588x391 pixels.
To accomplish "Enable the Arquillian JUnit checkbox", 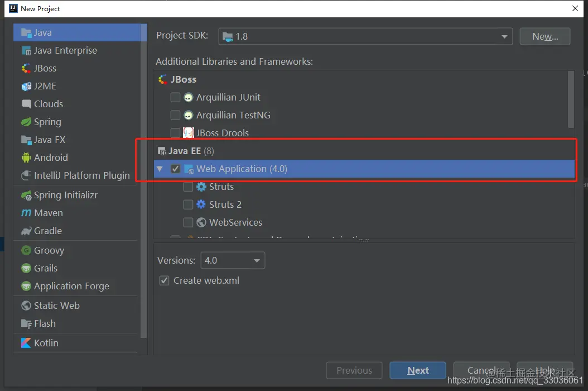I will (x=175, y=98).
